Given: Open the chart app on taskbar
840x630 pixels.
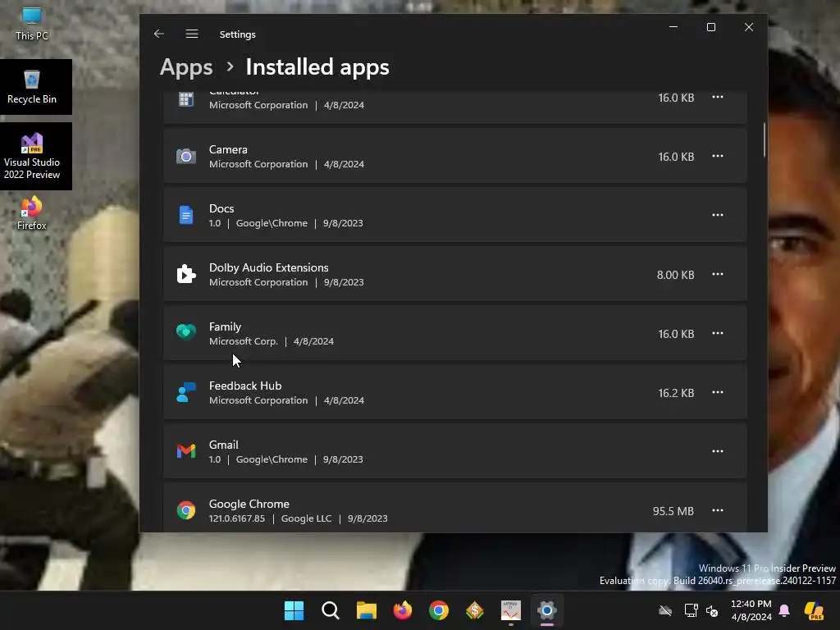Looking at the screenshot, I should (510, 610).
